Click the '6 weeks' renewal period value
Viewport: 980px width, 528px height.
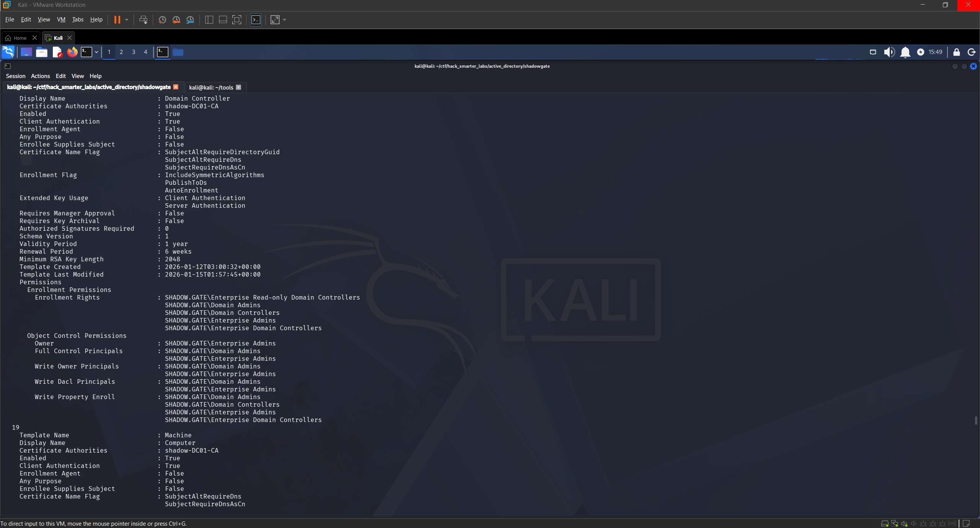pos(178,251)
